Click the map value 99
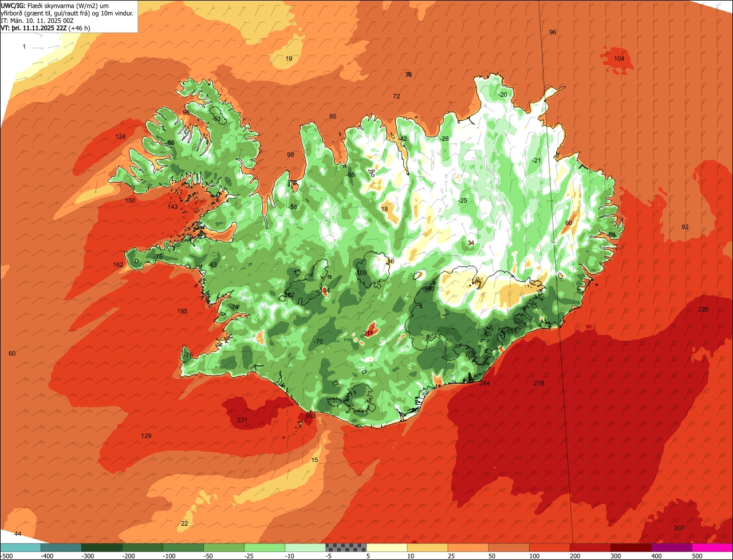Viewport: 733px width, 560px height. tap(290, 155)
